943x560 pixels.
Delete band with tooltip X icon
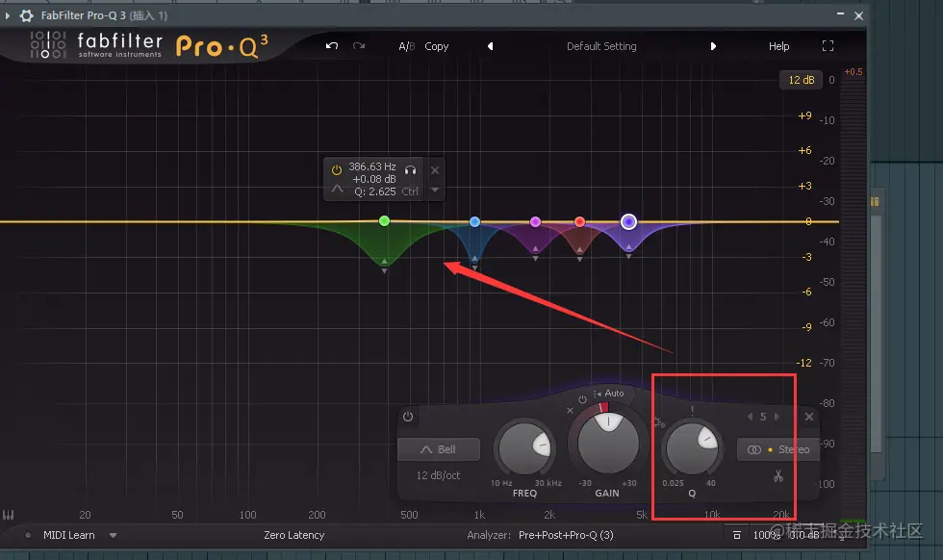click(x=435, y=170)
